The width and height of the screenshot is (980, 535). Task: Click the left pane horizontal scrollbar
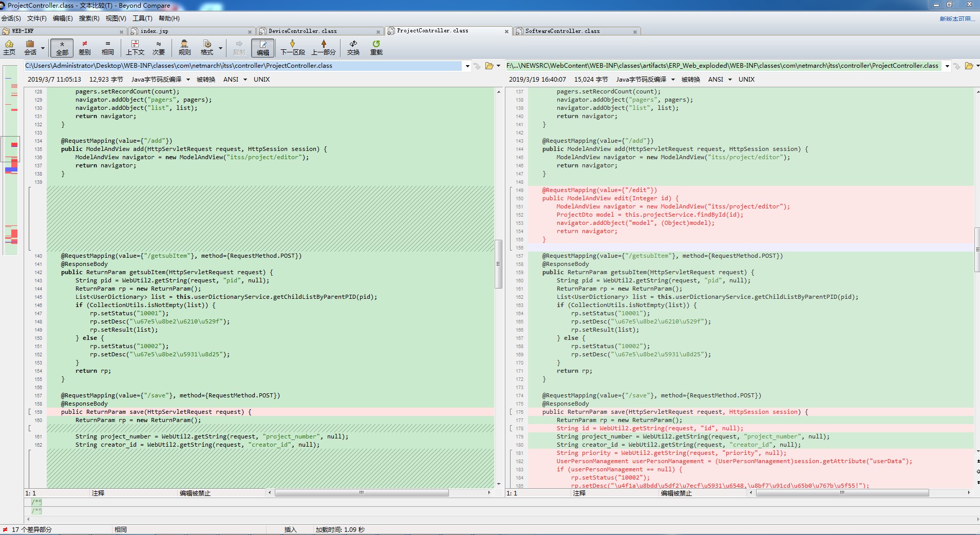[x=362, y=493]
